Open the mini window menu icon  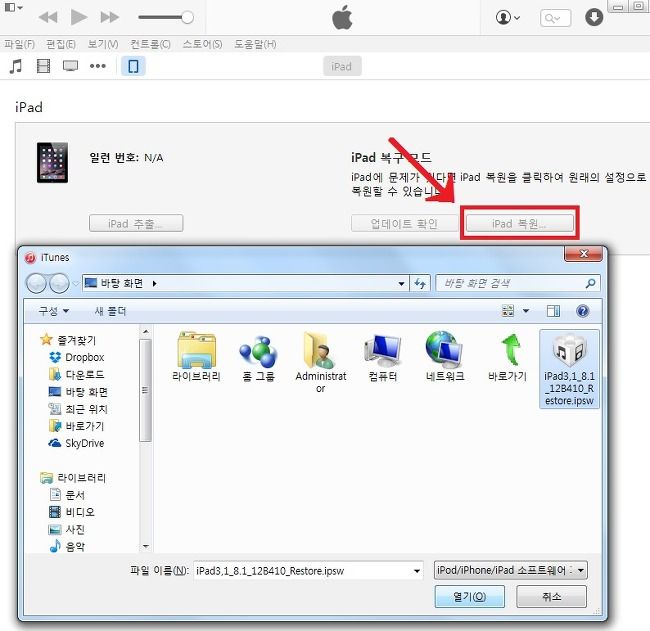click(13, 7)
